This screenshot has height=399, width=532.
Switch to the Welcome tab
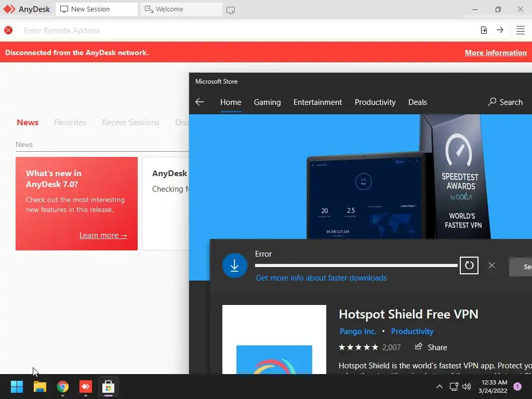[x=181, y=9]
